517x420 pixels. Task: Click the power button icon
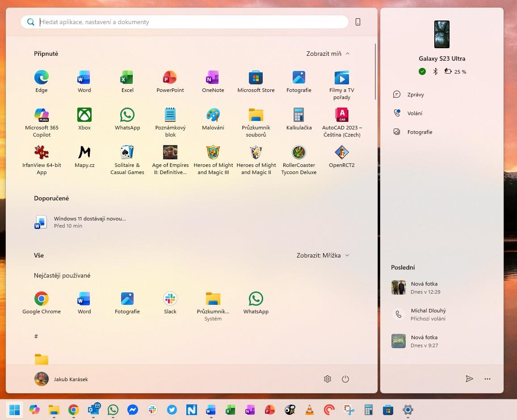click(x=345, y=379)
